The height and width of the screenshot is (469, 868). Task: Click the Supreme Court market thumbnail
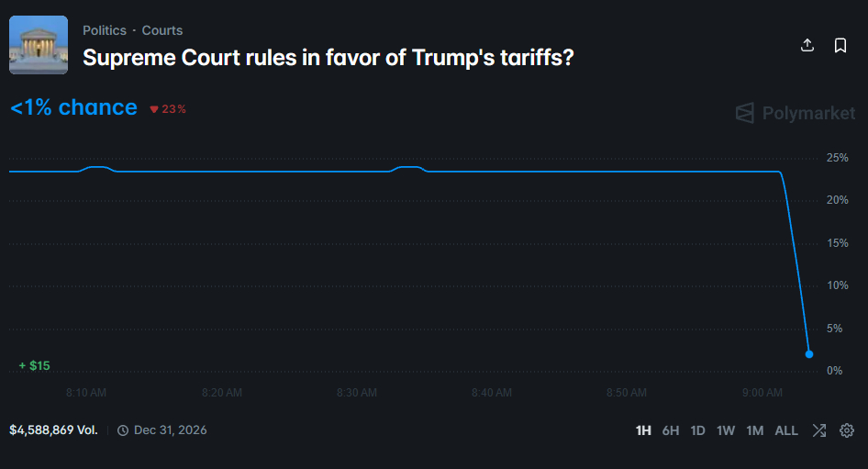(39, 45)
